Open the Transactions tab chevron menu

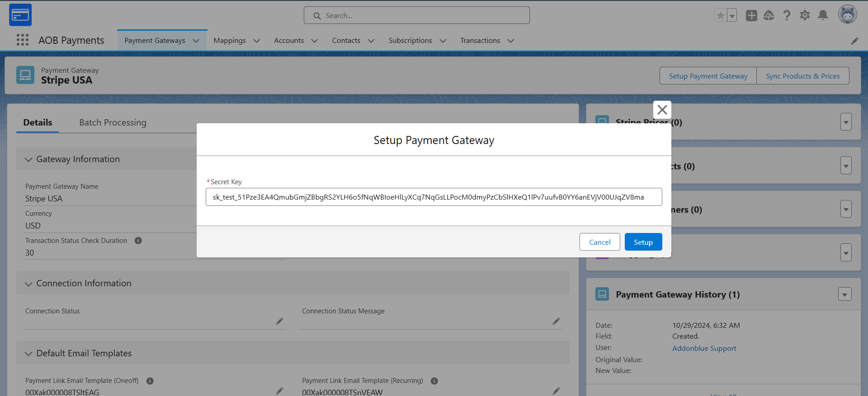click(x=511, y=41)
